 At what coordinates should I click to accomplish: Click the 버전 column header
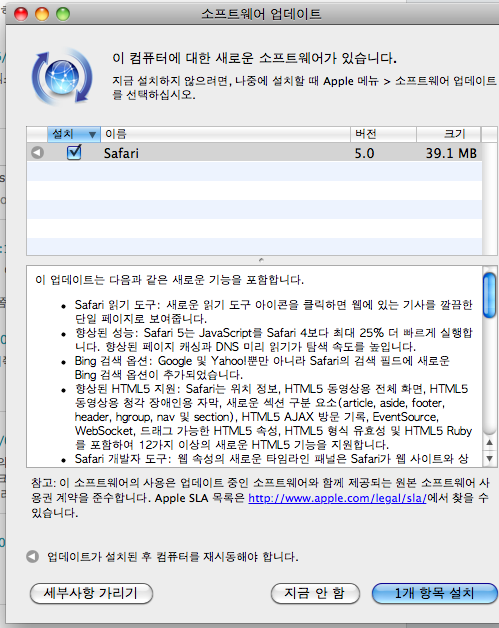(x=383, y=134)
